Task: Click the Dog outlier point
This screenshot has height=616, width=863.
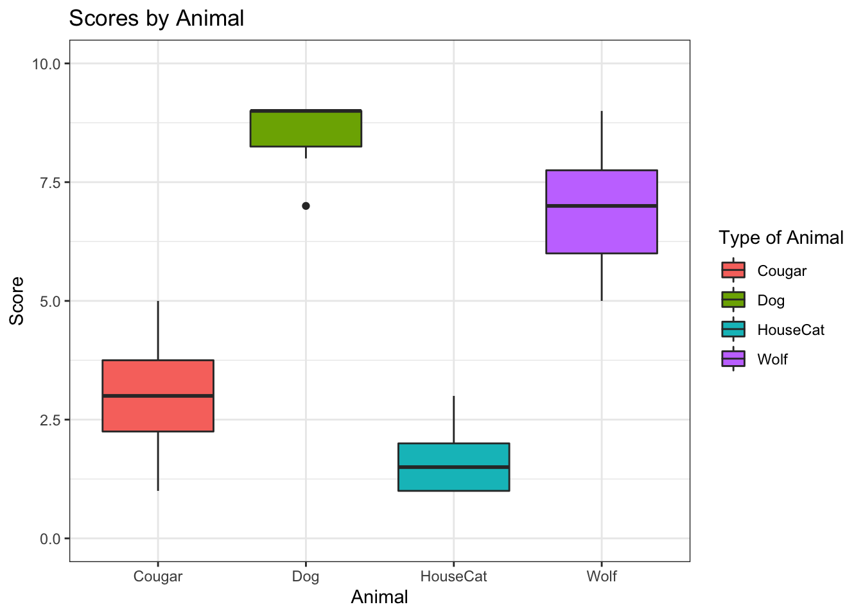Action: (306, 206)
